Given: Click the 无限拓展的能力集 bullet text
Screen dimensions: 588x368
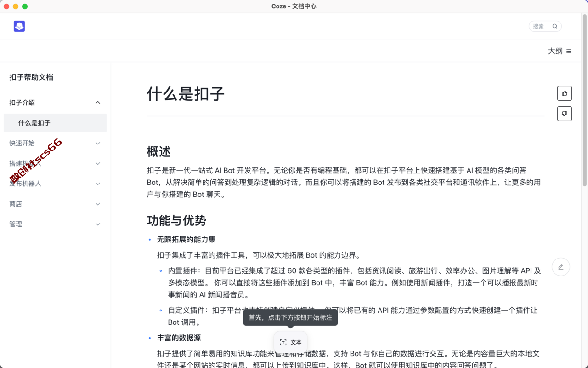Looking at the screenshot, I should pyautogui.click(x=186, y=240).
